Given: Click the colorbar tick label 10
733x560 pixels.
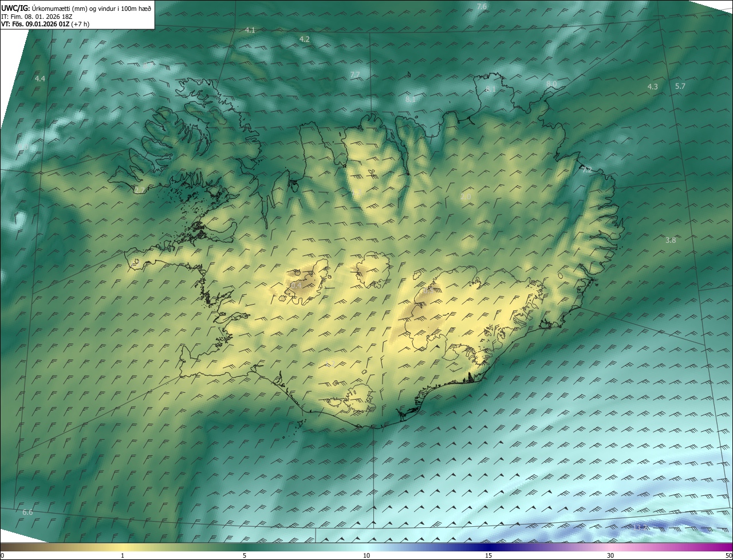Looking at the screenshot, I should [366, 555].
